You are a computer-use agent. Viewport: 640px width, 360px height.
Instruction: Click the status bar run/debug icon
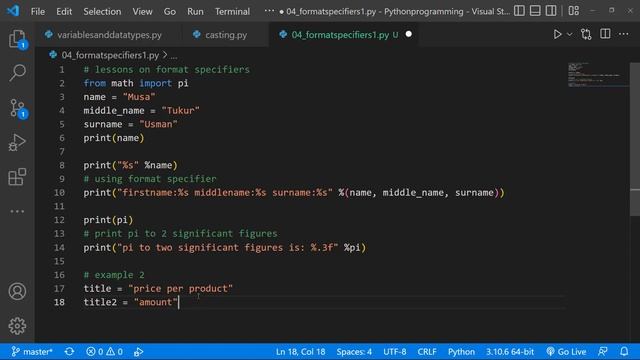tap(138, 351)
